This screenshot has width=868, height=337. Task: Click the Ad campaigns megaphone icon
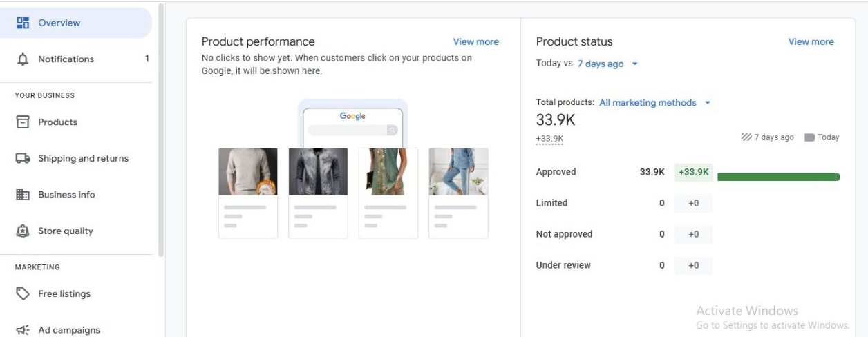coord(23,330)
